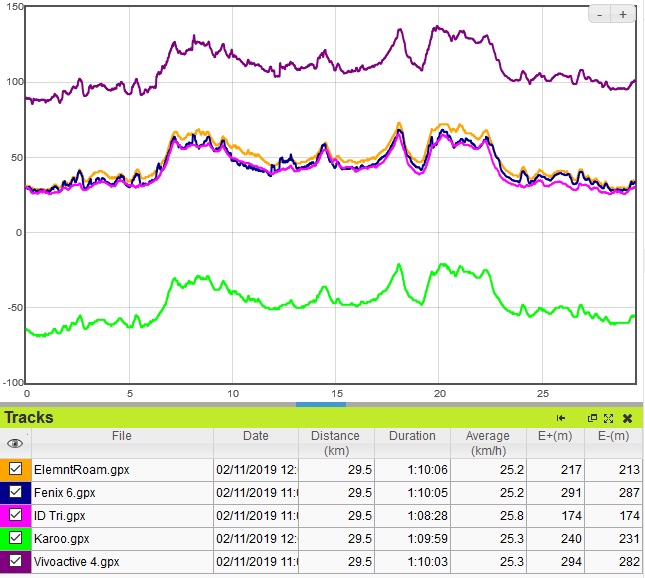This screenshot has height=578, width=645.
Task: Sort tracks by the File column header
Action: 121,436
